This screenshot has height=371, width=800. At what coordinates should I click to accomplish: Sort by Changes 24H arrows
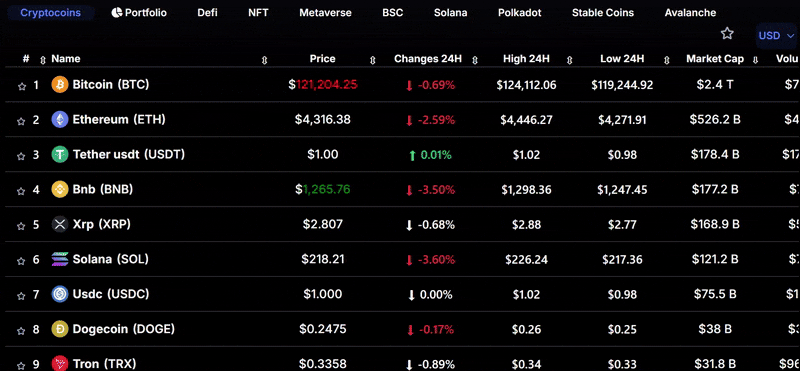tap(474, 60)
